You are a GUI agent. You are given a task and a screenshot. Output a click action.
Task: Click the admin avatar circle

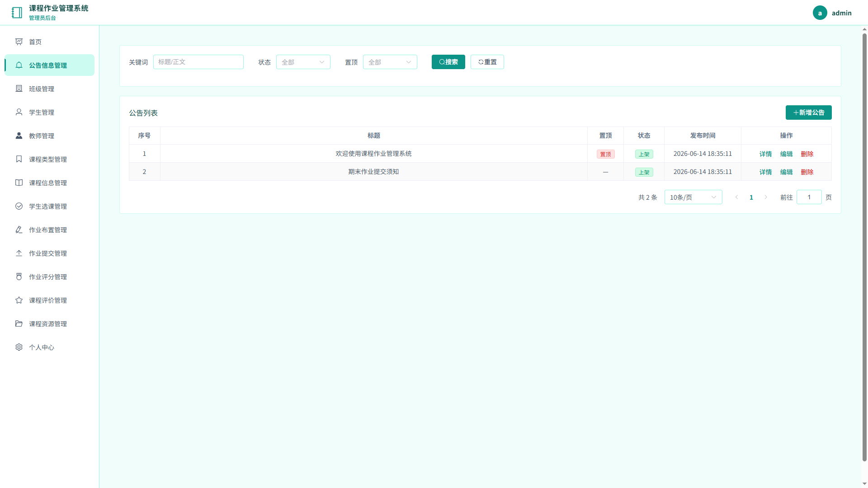click(x=820, y=13)
